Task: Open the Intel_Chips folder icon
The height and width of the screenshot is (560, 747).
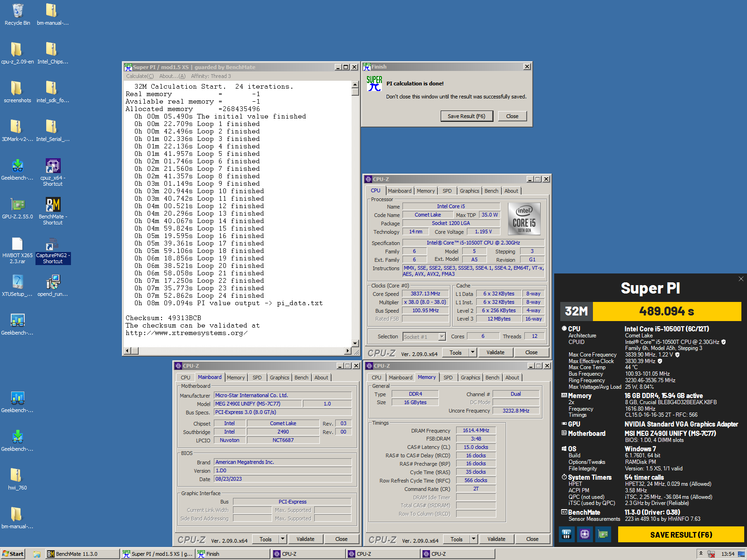Action: click(x=52, y=53)
